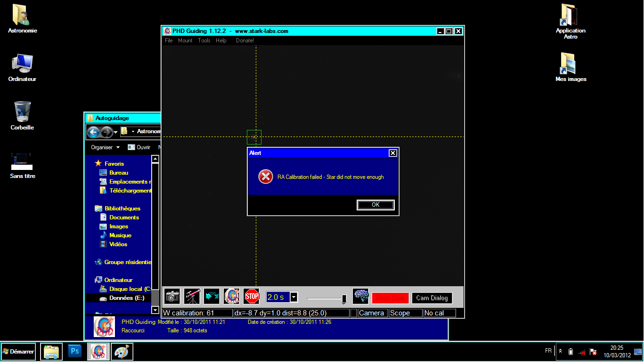
Task: Select the Ordinateur desktop icon
Action: (22, 67)
